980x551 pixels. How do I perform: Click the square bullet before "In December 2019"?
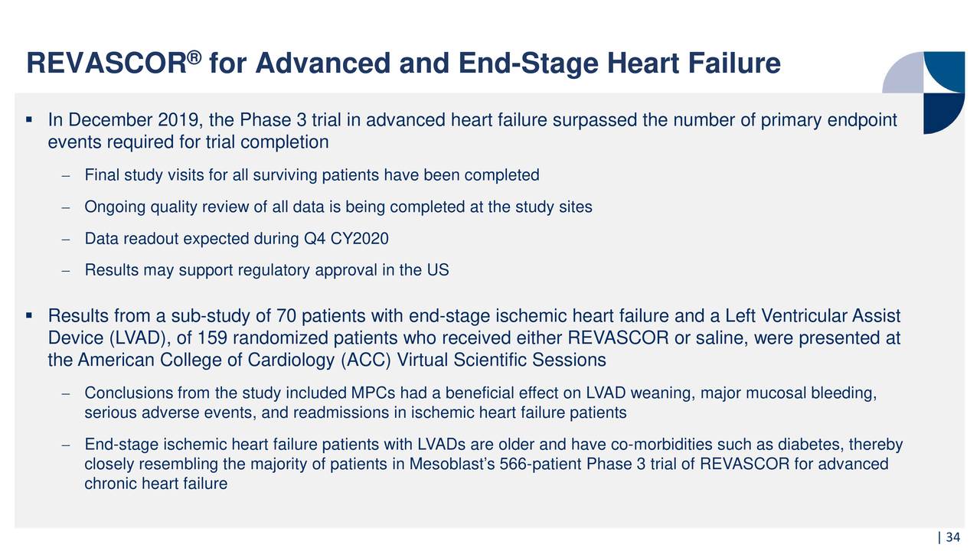click(x=29, y=119)
